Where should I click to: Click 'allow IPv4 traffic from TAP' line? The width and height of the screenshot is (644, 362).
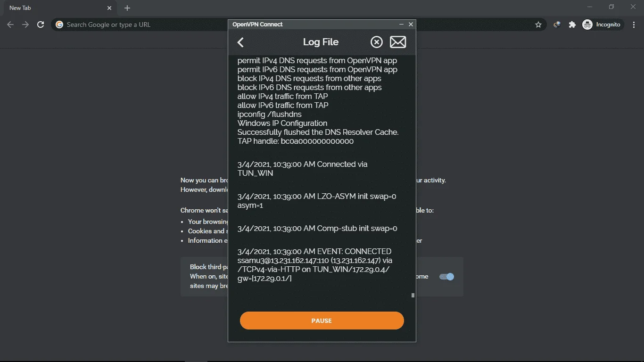coord(283,96)
